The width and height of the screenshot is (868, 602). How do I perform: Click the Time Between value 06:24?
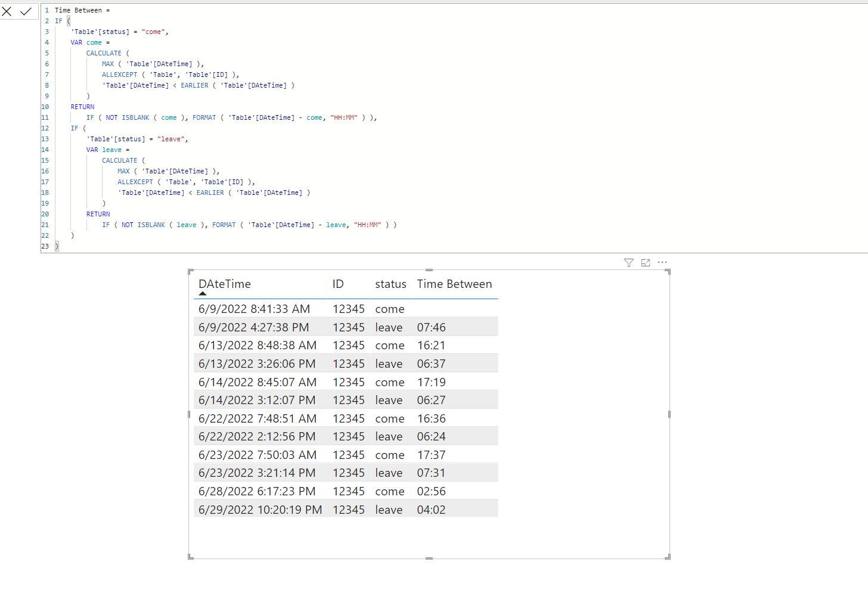[x=431, y=436]
